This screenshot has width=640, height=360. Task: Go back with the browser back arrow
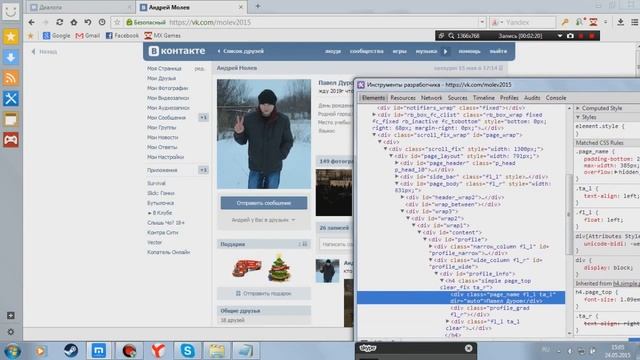(32, 22)
